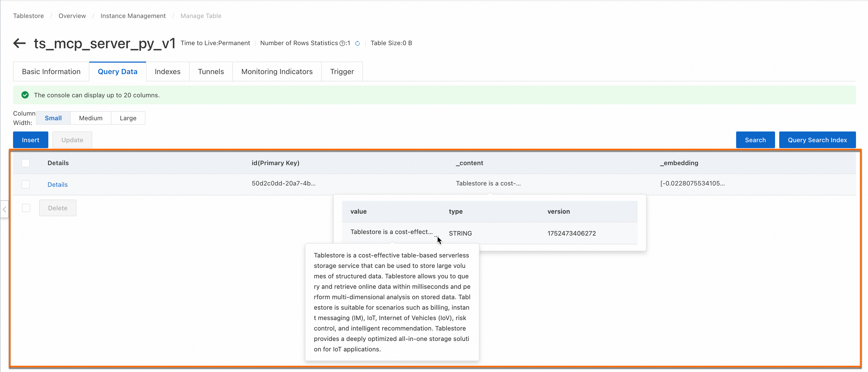Switch to the Trigger tab

(342, 72)
